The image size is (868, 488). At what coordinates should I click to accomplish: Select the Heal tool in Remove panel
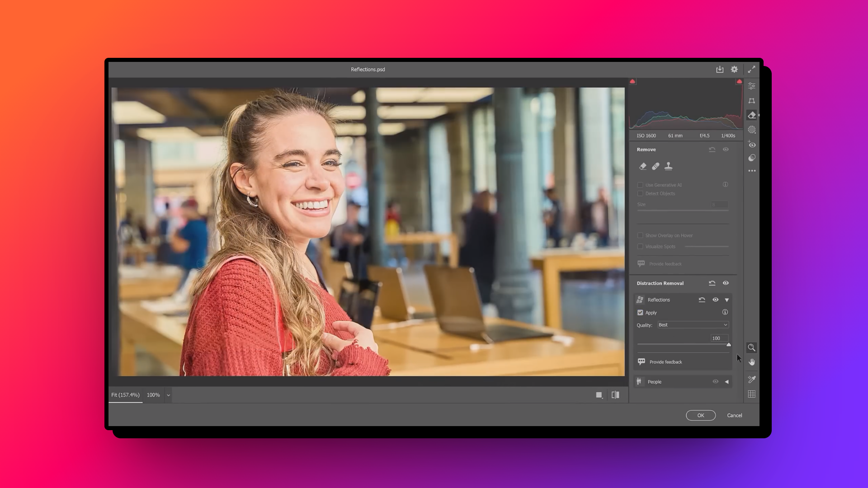tap(656, 166)
